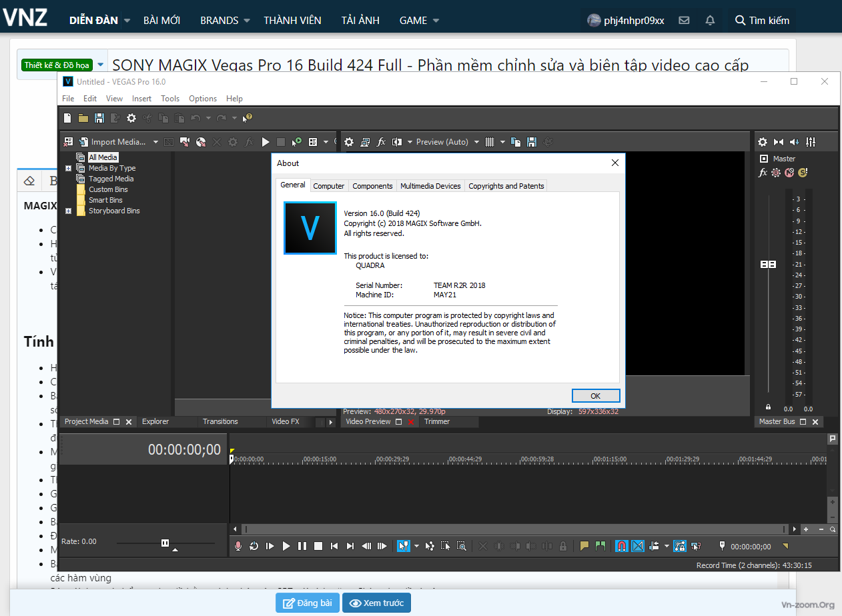
Task: Toggle Lock Envelopes to Events icon
Action: [x=680, y=546]
